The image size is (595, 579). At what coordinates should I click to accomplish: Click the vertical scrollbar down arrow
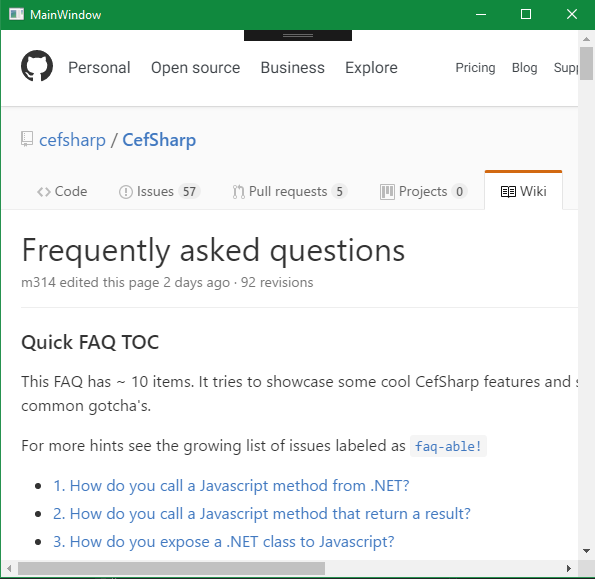(x=586, y=551)
